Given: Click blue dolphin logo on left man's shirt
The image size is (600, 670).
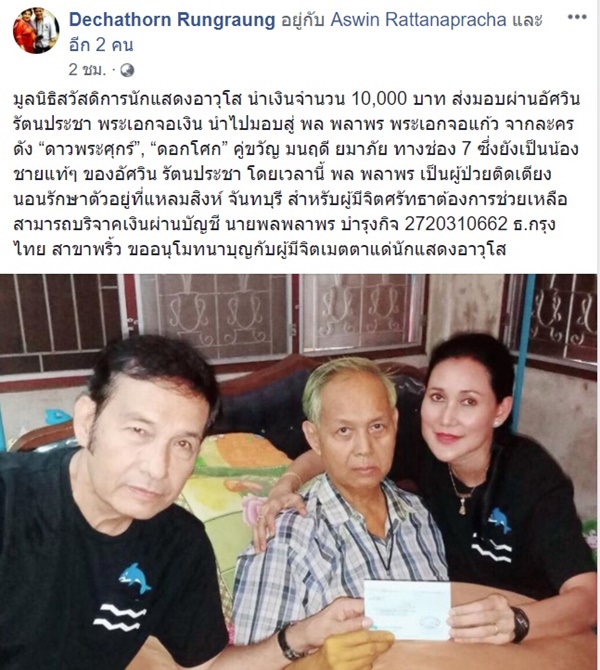Looking at the screenshot, I should coord(135,578).
